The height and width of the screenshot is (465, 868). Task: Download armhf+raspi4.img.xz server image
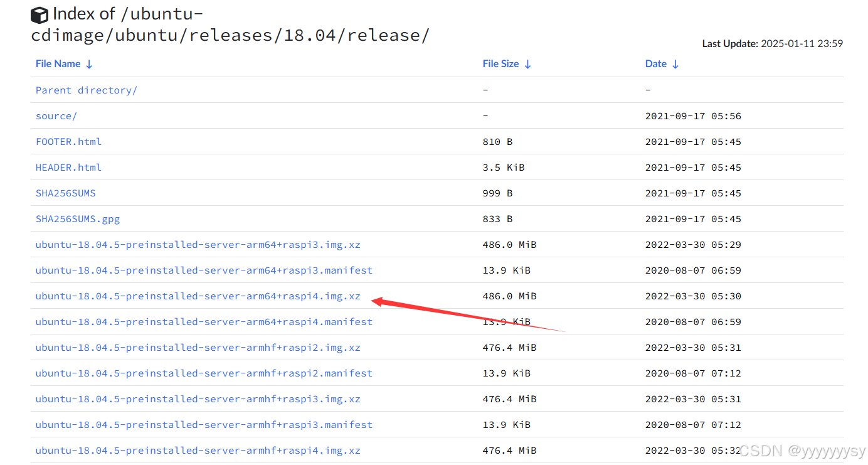198,451
